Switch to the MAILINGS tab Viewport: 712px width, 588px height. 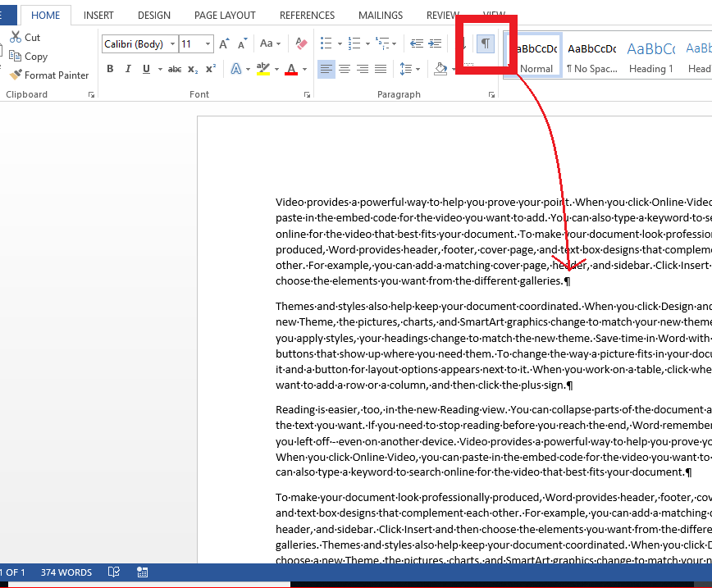[x=381, y=16]
